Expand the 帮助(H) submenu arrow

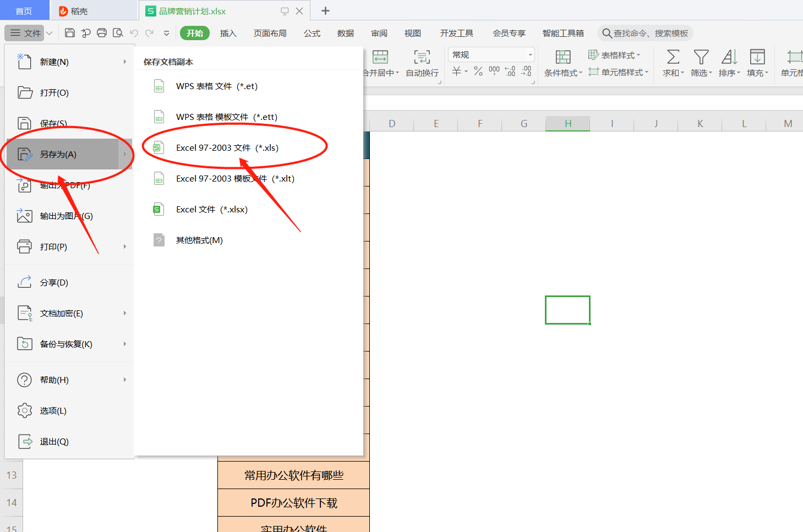click(x=125, y=380)
